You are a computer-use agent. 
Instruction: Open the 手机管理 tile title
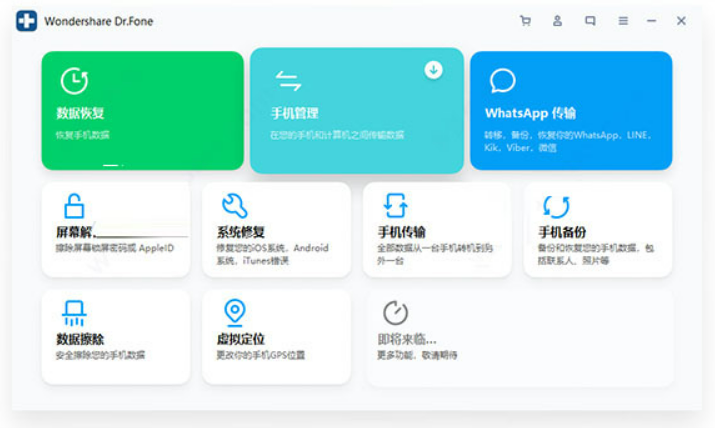click(295, 113)
